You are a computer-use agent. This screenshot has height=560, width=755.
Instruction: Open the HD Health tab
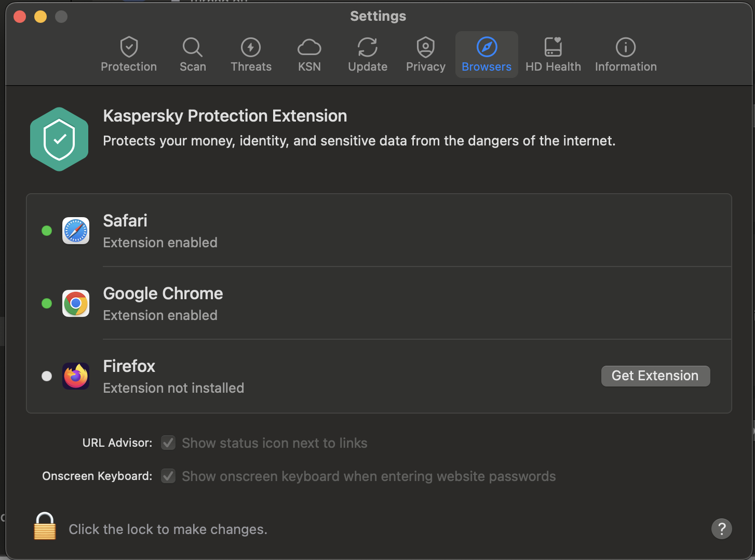pyautogui.click(x=553, y=55)
